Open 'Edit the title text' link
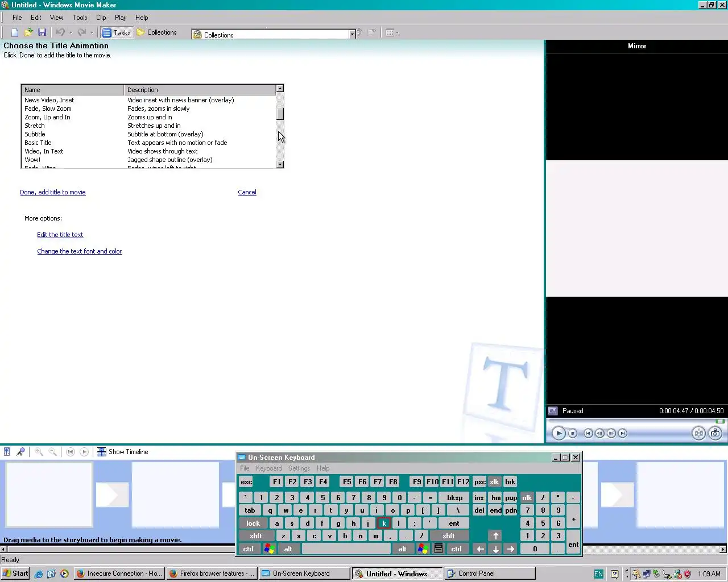728x582 pixels. [60, 235]
